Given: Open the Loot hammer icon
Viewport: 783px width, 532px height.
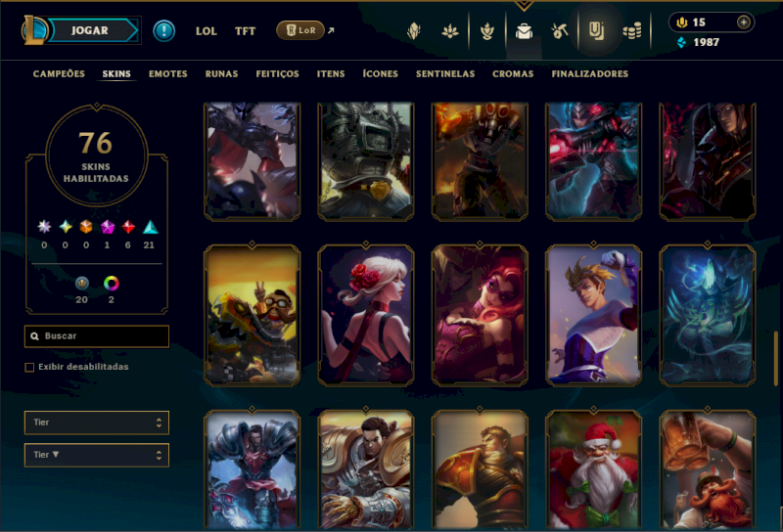Looking at the screenshot, I should [x=560, y=31].
